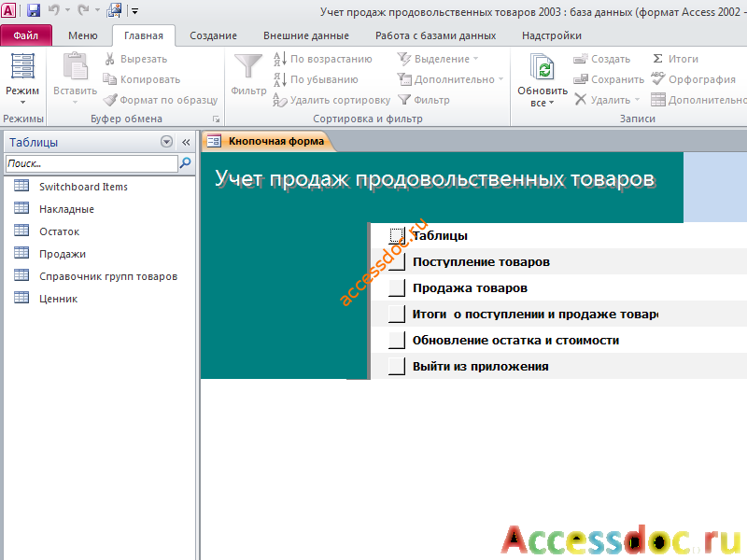The image size is (747, 560).
Task: Click the Выйти из приложения label
Action: pyautogui.click(x=480, y=366)
